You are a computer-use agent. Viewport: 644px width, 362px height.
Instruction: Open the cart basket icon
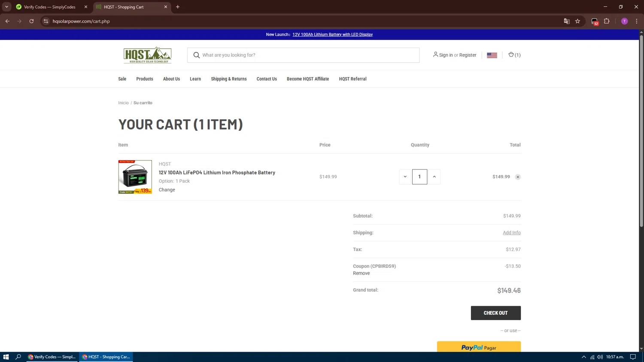[x=514, y=55]
